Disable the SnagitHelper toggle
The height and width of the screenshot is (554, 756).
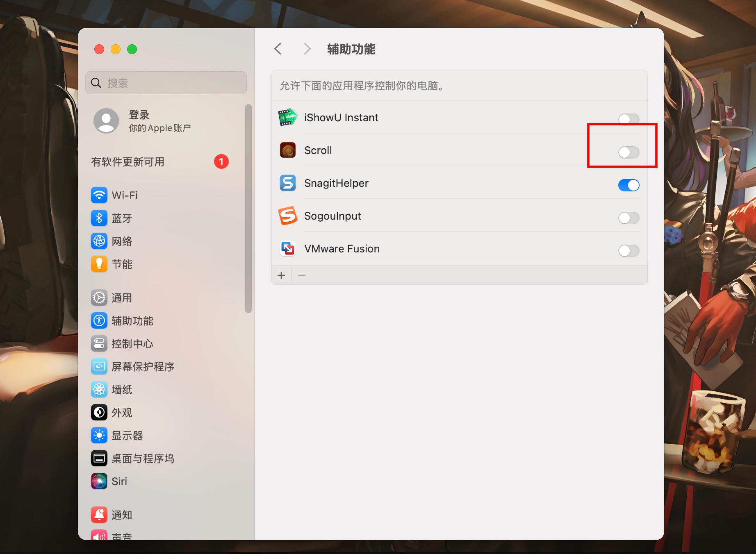tap(628, 185)
